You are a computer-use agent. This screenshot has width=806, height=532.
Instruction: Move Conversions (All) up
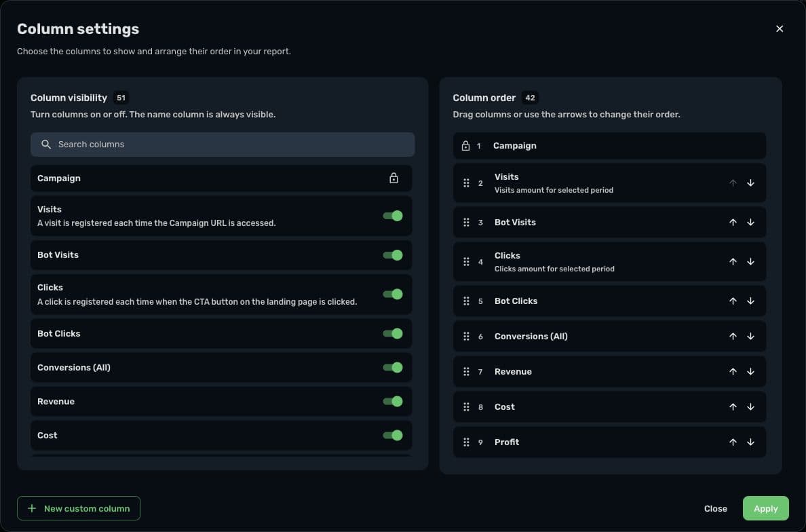pyautogui.click(x=733, y=336)
